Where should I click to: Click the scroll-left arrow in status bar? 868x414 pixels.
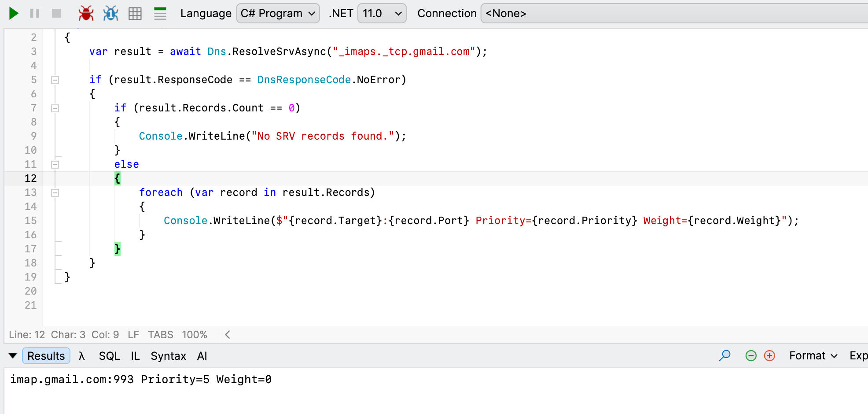[x=228, y=335]
